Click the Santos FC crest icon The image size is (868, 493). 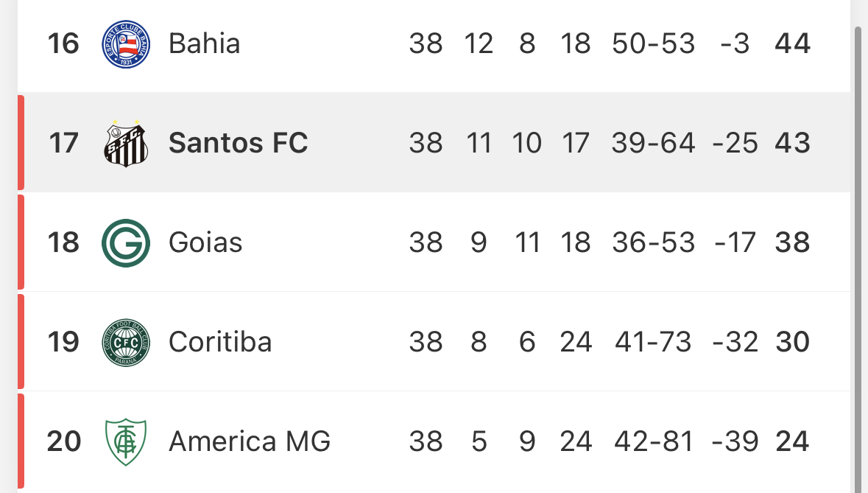(126, 144)
